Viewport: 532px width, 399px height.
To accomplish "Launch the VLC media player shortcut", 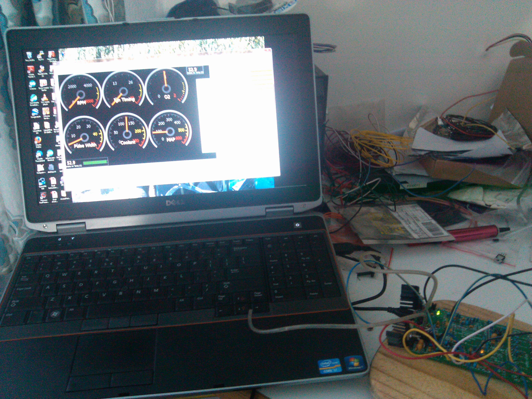I will (45, 98).
